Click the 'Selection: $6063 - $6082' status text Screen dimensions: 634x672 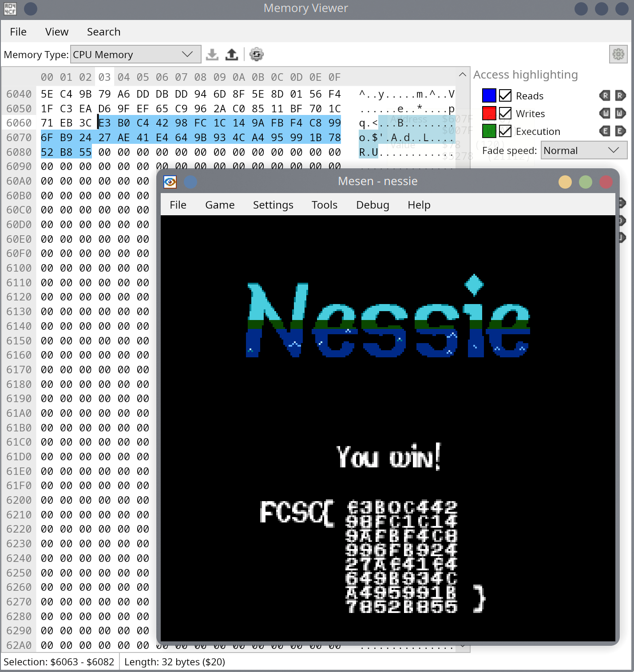coord(59,662)
